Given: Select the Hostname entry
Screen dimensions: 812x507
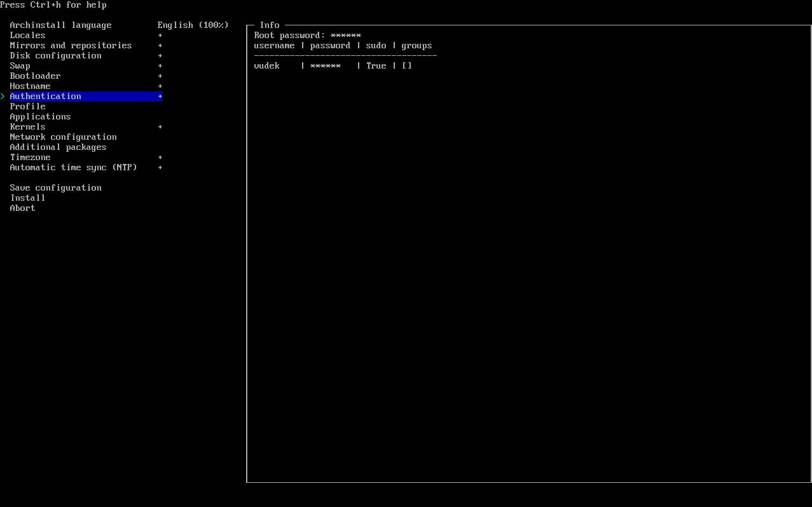Looking at the screenshot, I should (x=31, y=86).
